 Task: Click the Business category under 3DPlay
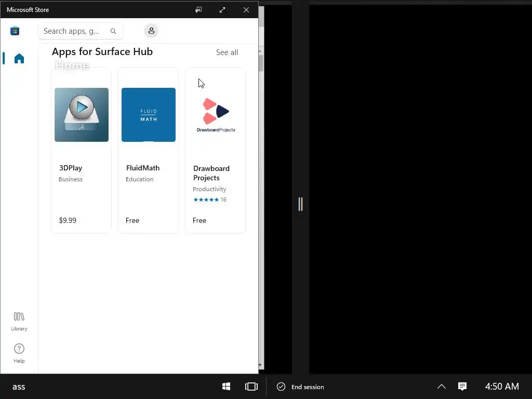click(x=71, y=179)
